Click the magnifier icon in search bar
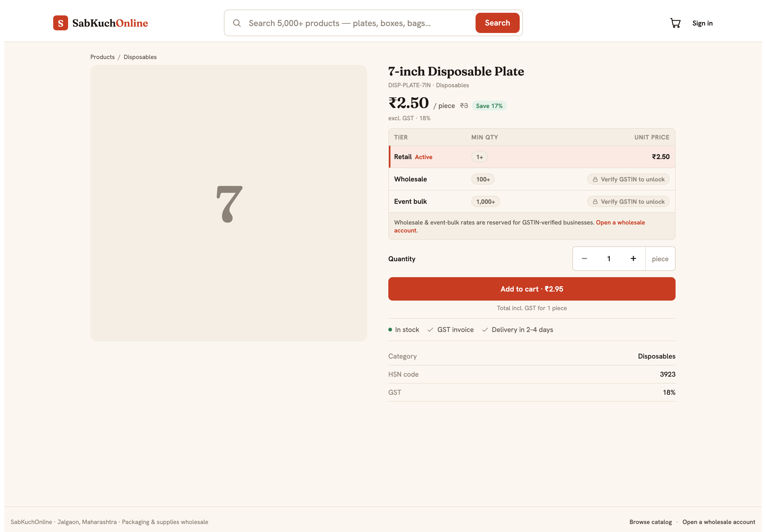 click(237, 23)
